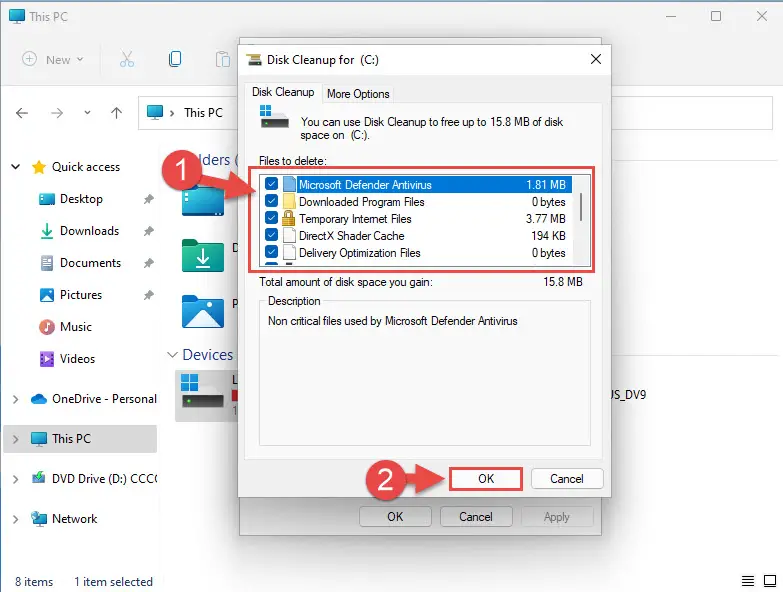783x592 pixels.
Task: Click the pin icon next to Downloads
Action: 148,231
